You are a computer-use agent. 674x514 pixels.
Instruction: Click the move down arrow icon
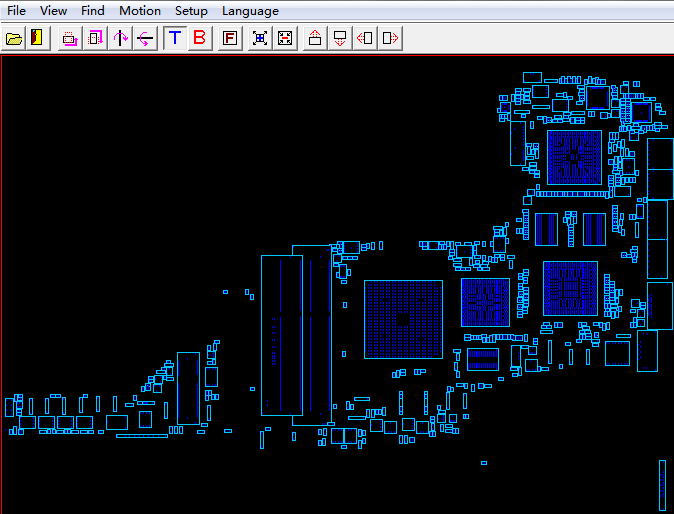(340, 38)
